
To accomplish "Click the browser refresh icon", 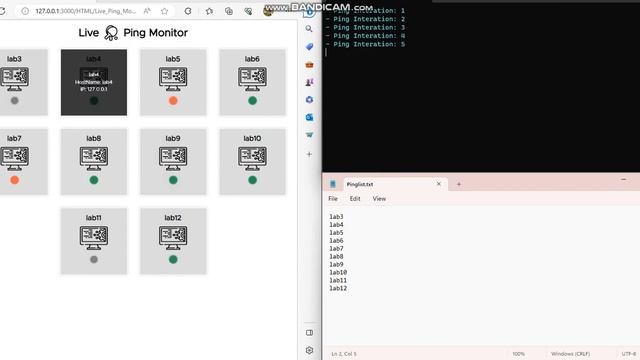I will tap(2, 11).
